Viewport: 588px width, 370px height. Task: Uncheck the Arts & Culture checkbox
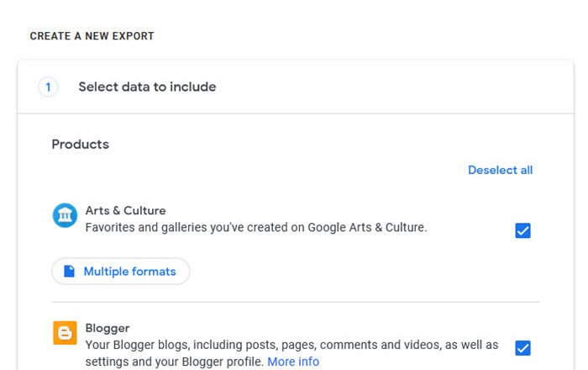(522, 230)
